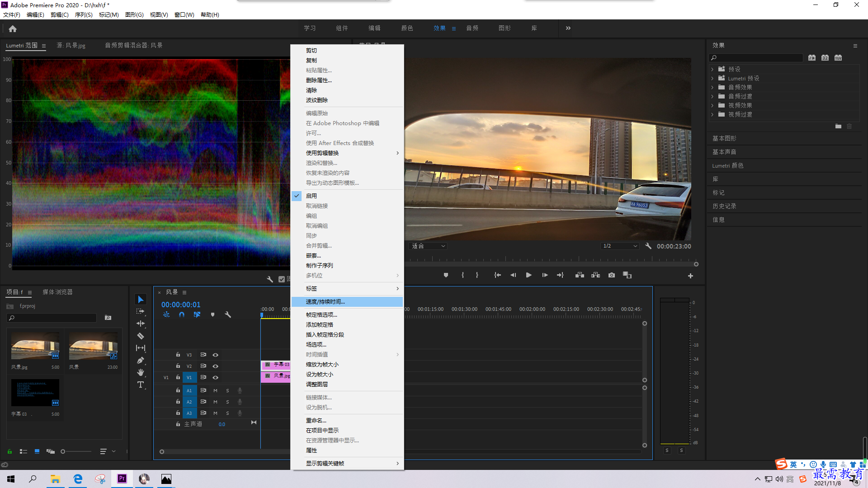Open the 1/2 playback resolution dropdown
This screenshot has height=488, width=868.
620,246
